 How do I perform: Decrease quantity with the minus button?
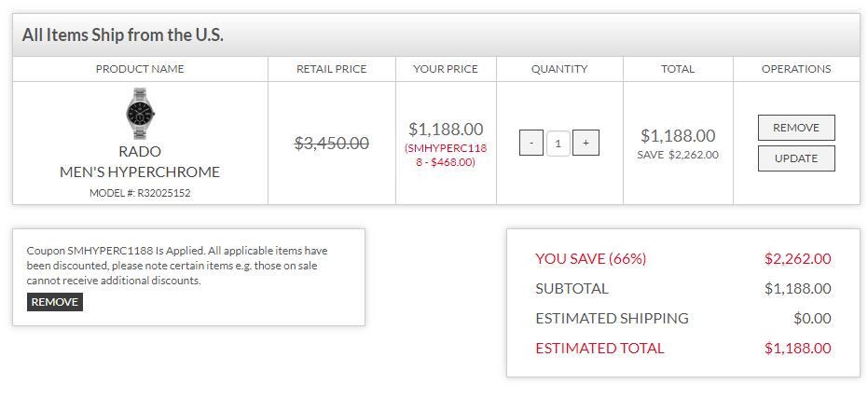point(530,144)
